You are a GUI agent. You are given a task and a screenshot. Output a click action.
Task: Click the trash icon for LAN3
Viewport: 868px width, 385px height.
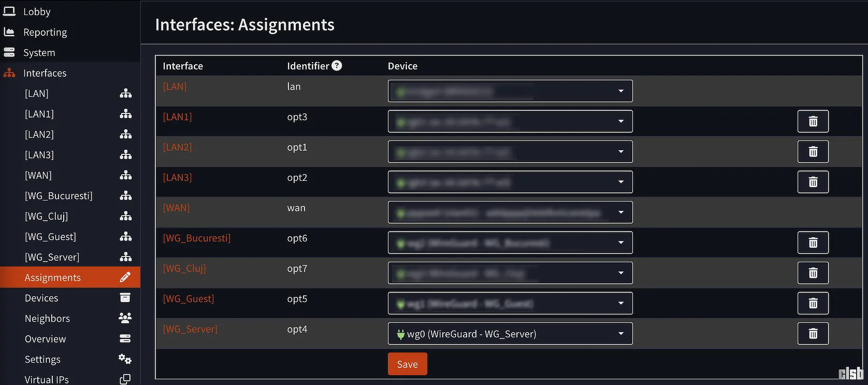pyautogui.click(x=813, y=182)
